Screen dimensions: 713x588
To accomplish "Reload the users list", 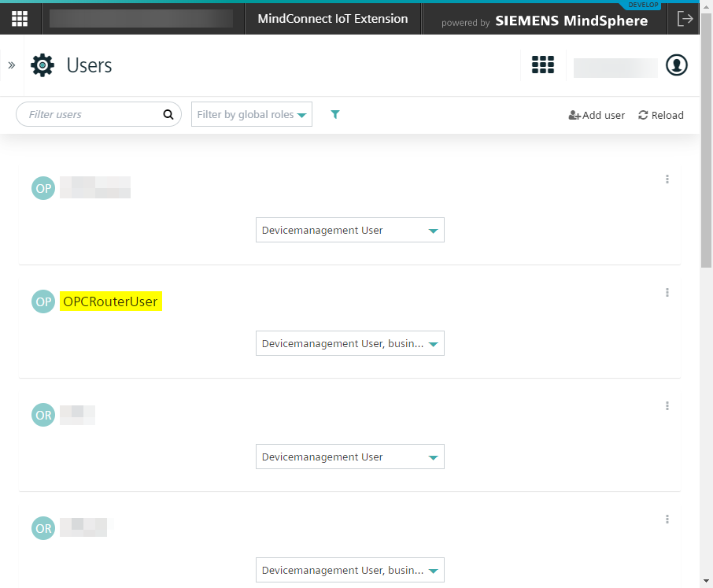I will [x=661, y=115].
